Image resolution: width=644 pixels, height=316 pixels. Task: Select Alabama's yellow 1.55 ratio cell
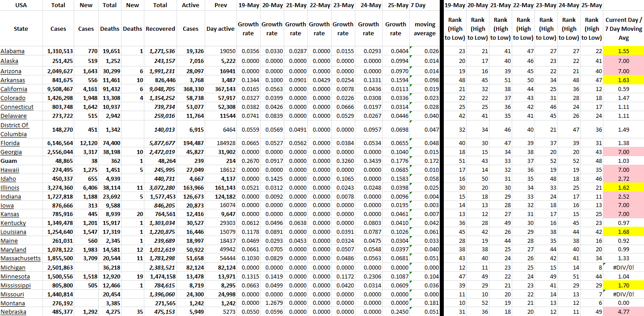(623, 51)
